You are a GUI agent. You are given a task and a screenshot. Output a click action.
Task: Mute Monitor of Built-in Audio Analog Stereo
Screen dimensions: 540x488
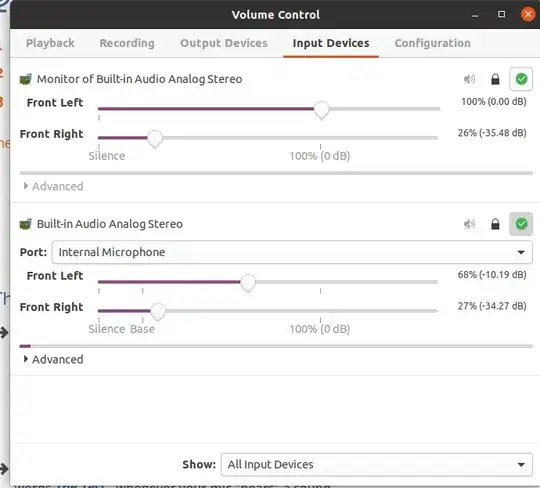pyautogui.click(x=469, y=79)
